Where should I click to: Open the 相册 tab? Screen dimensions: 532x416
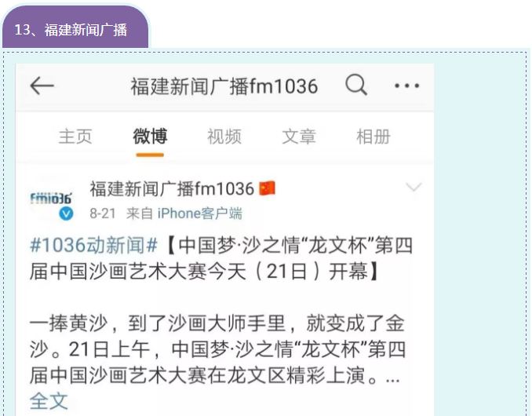(373, 137)
